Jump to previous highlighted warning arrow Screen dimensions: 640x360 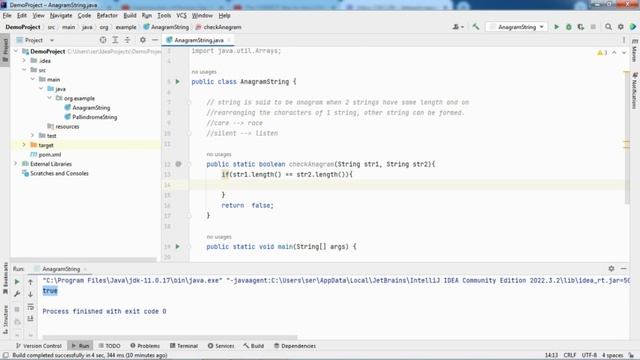coord(614,53)
